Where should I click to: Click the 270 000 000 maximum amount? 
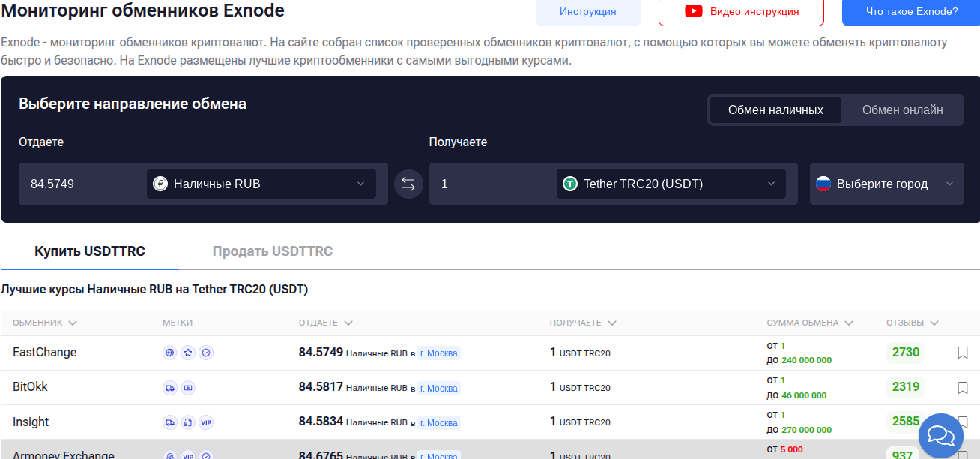point(806,430)
